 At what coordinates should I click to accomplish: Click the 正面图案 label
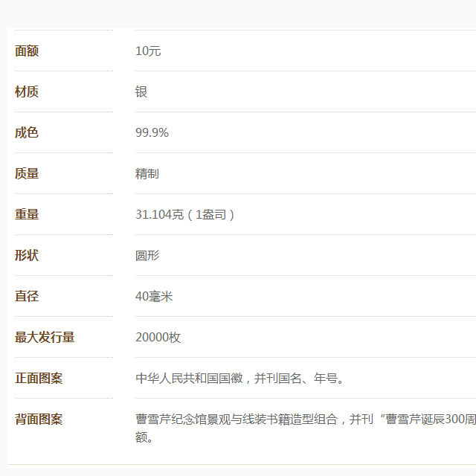tap(39, 378)
